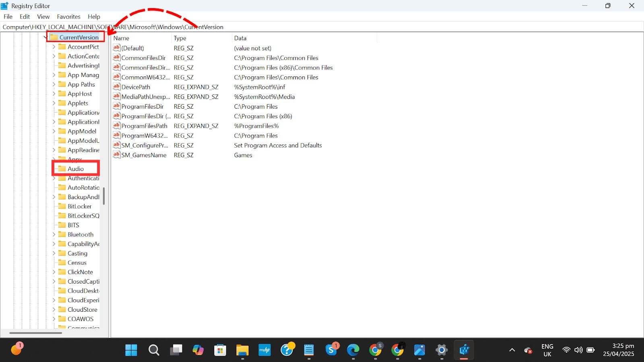Open Microsoft Edge from the taskbar
The image size is (644, 362).
click(353, 350)
